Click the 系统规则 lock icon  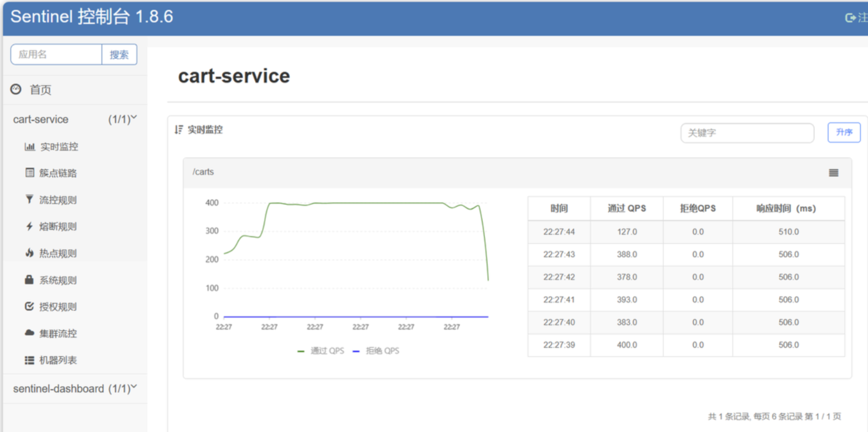pyautogui.click(x=30, y=280)
